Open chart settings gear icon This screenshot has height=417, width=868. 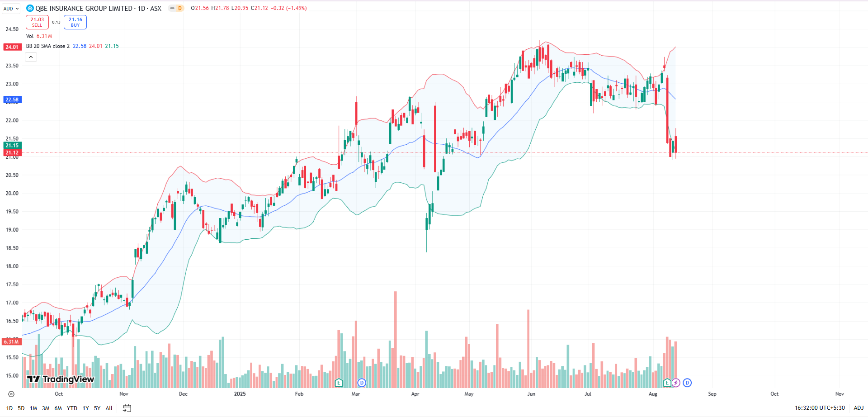click(11, 394)
